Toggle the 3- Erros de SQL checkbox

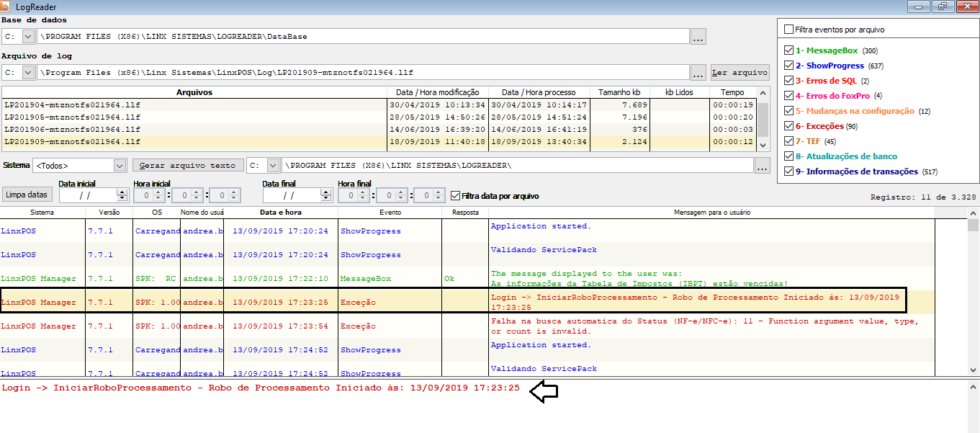788,81
